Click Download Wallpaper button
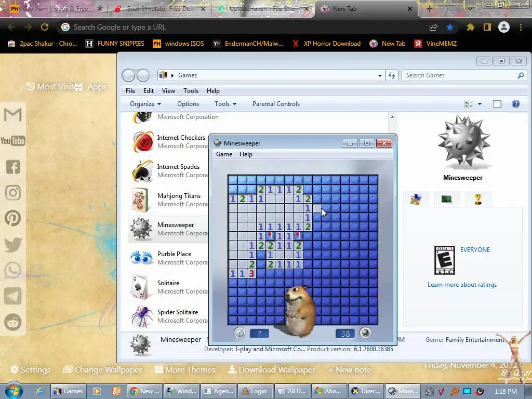This screenshot has height=399, width=532. pos(271,370)
